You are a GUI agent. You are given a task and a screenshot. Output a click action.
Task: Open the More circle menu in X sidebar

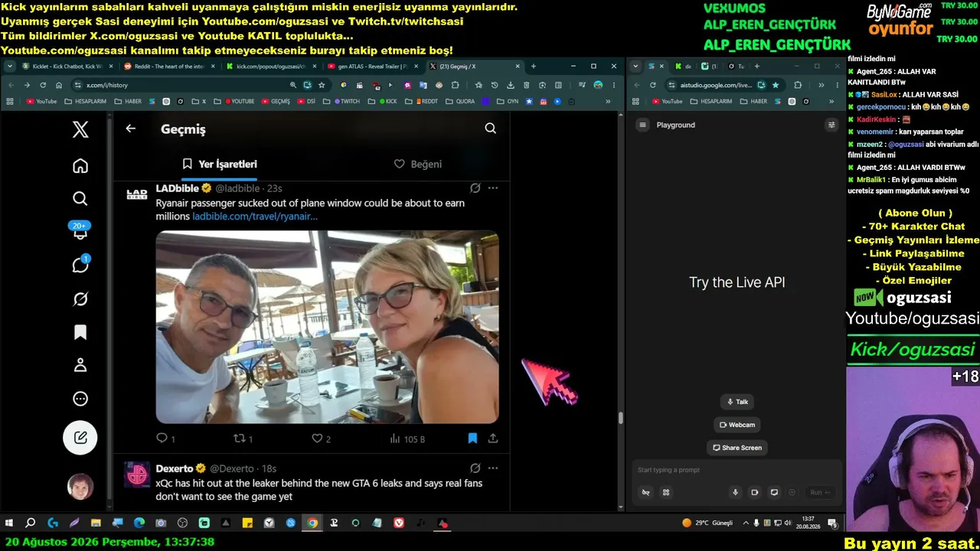click(80, 399)
